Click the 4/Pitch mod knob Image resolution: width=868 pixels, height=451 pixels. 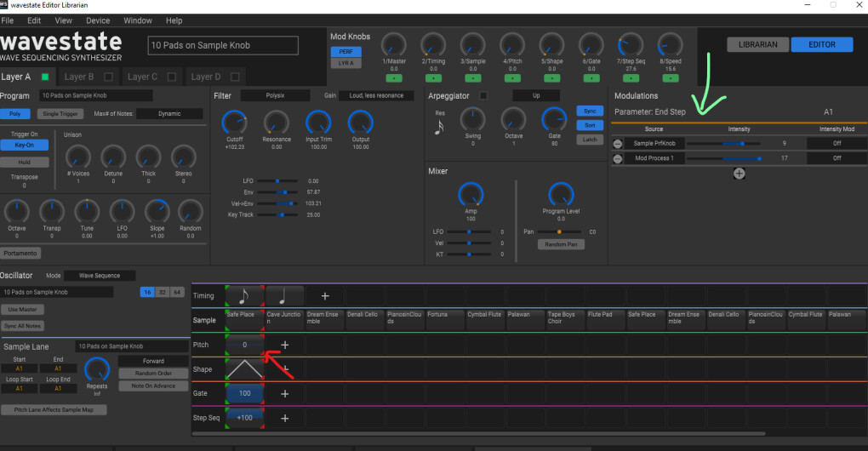pos(512,45)
